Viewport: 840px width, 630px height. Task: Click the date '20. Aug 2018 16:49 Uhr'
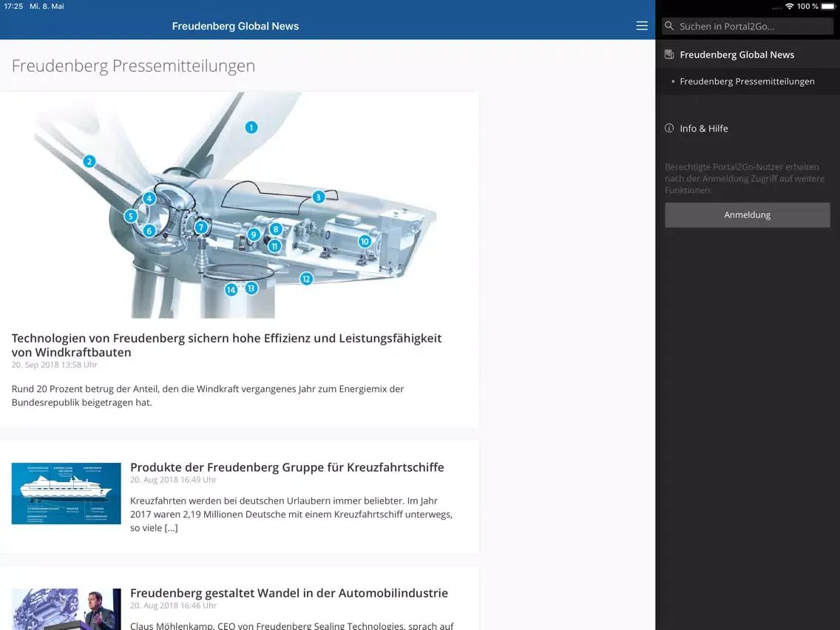pos(174,480)
